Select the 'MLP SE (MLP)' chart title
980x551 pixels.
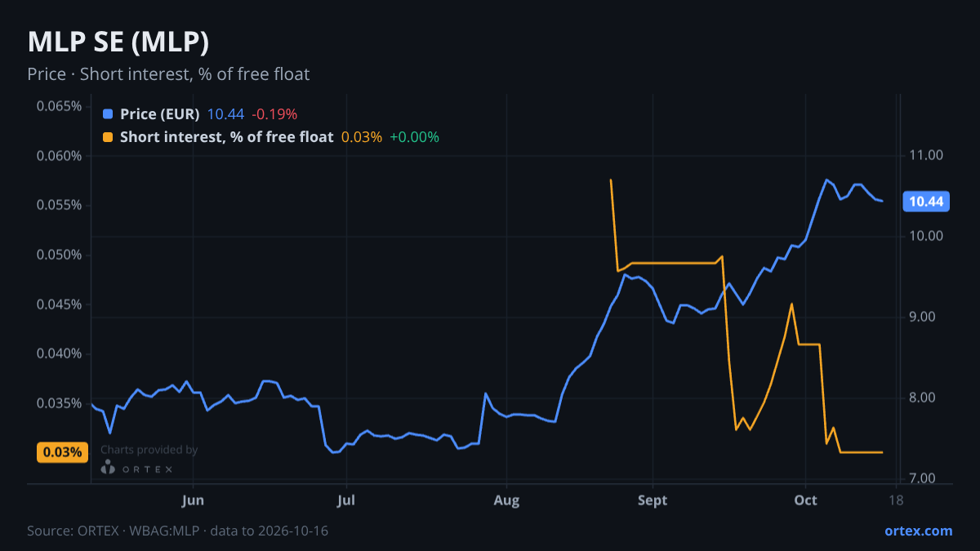point(118,42)
